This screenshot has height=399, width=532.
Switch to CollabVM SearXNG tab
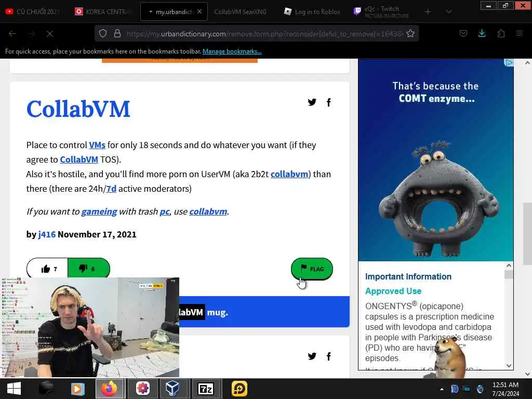pyautogui.click(x=240, y=11)
